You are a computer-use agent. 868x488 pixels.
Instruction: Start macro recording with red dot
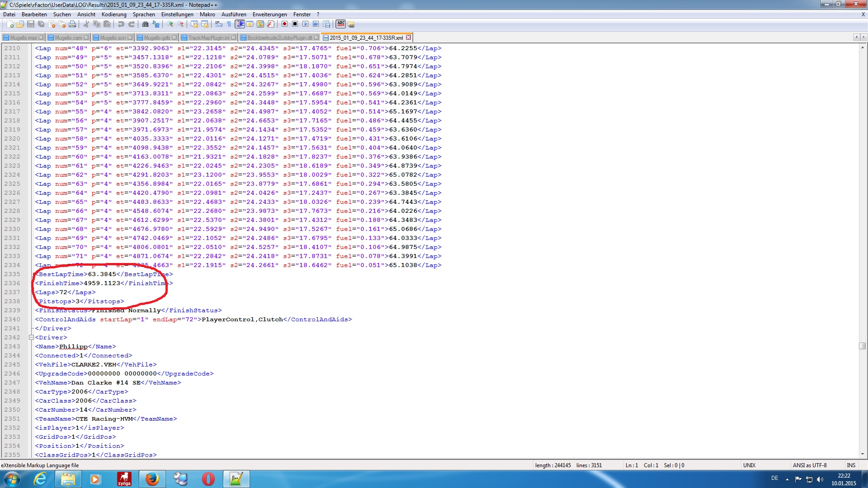(x=285, y=24)
